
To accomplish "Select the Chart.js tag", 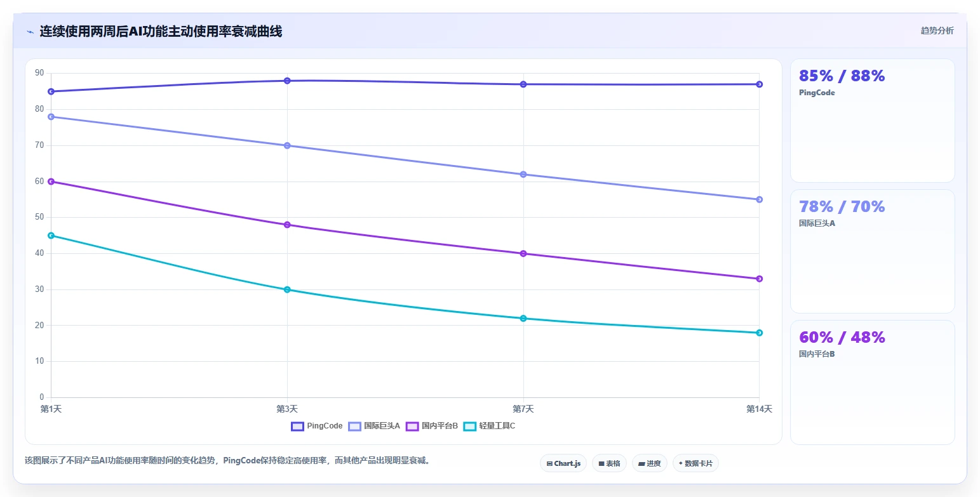I will (x=563, y=463).
